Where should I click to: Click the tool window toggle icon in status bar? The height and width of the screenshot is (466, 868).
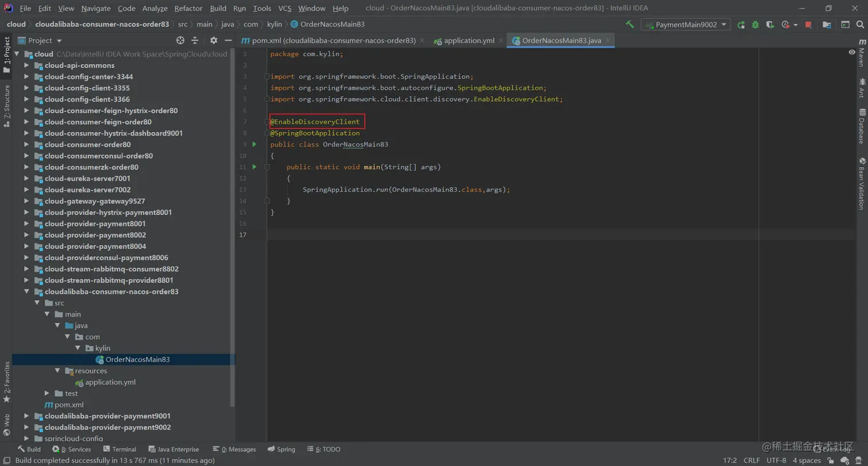(6, 460)
